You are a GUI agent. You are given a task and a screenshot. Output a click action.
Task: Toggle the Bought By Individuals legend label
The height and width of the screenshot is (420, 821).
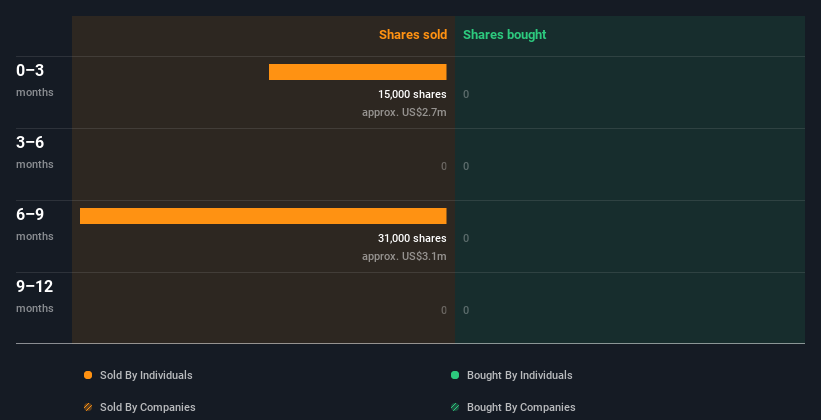519,375
